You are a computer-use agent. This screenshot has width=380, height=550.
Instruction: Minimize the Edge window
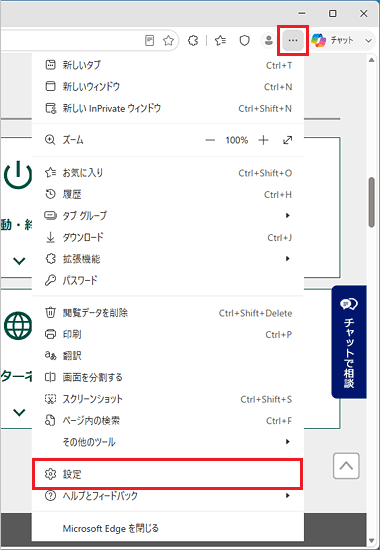tap(301, 14)
